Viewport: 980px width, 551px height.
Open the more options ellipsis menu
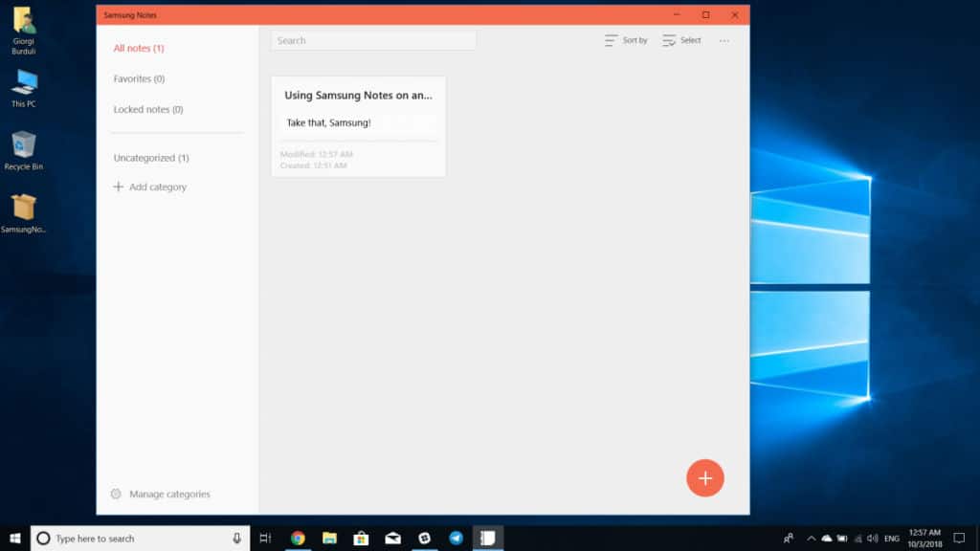[724, 40]
